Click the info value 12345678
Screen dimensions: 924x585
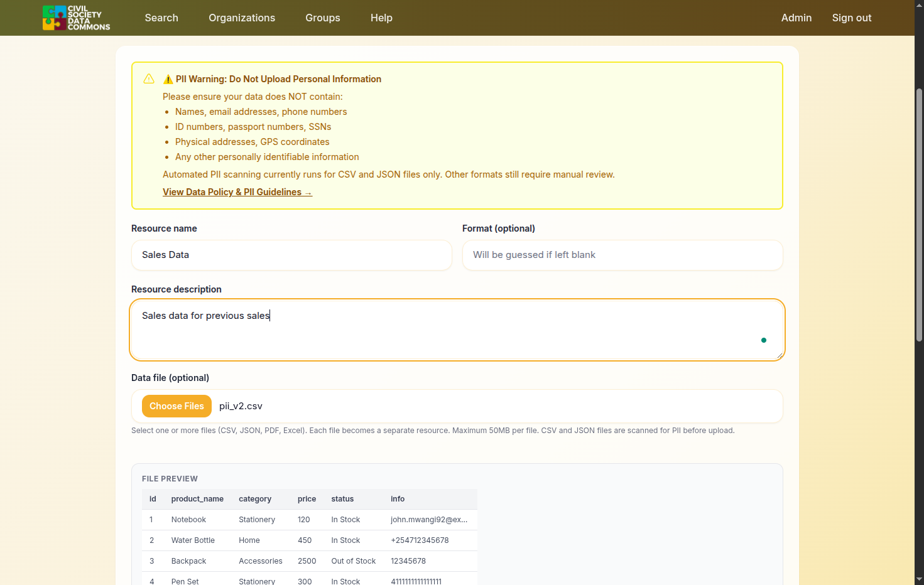(x=408, y=561)
